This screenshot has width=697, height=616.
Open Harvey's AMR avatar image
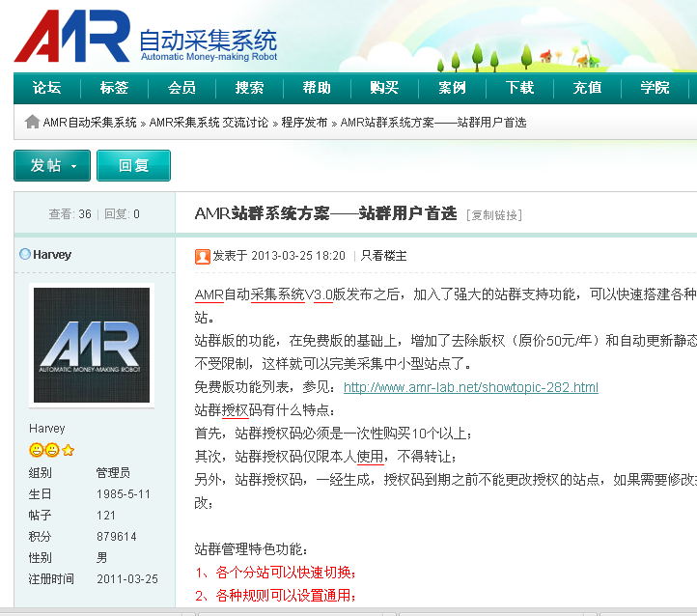92,345
